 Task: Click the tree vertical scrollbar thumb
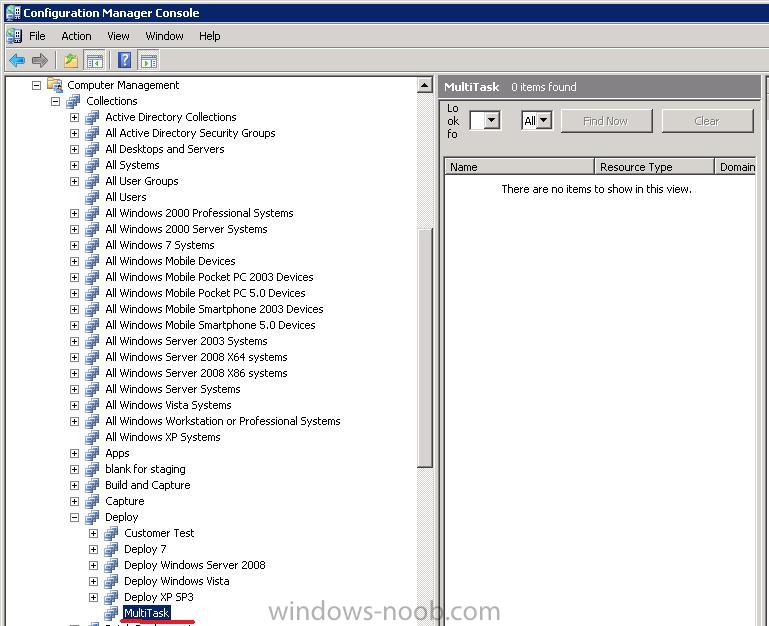pos(425,348)
